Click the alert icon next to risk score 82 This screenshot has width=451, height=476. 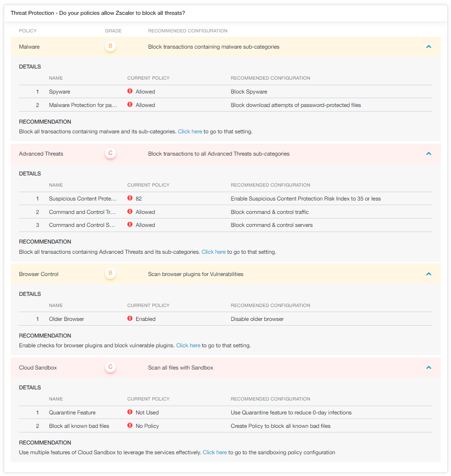click(130, 198)
